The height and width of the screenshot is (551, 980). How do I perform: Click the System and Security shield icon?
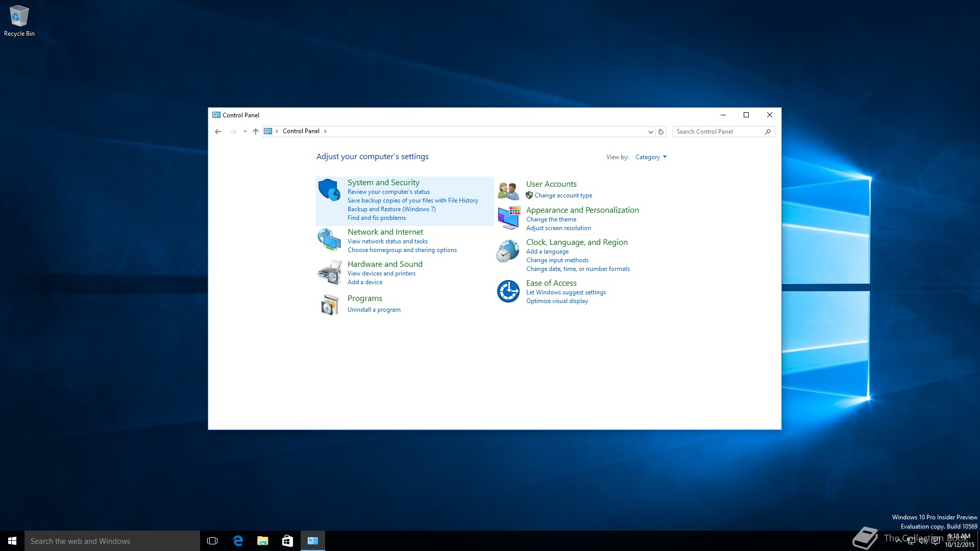point(329,190)
